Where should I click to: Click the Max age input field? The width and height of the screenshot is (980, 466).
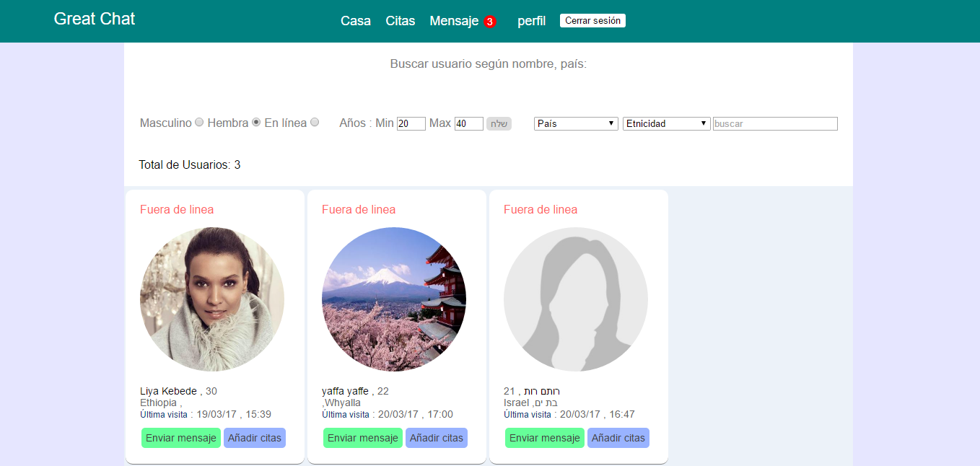click(x=469, y=123)
